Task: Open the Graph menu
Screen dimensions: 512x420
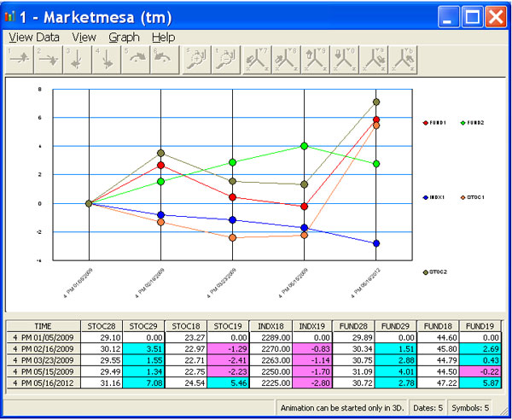Action: [x=124, y=38]
